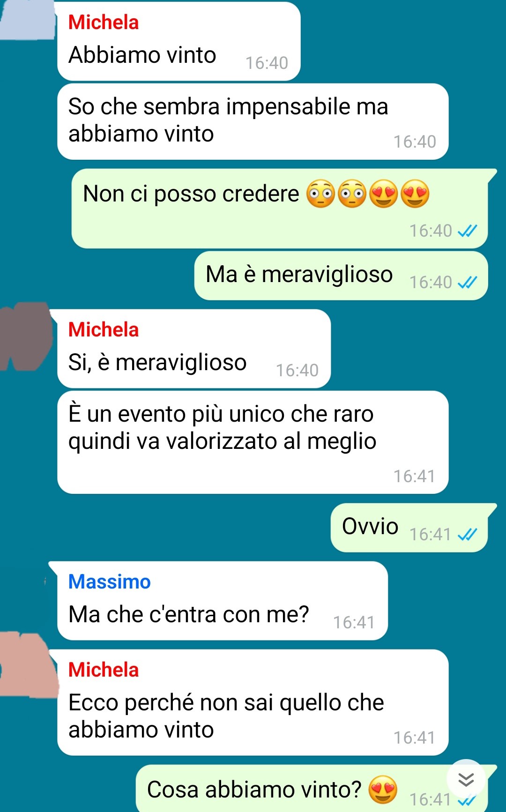Select 'So che sembra impensabile' message bubble

pyautogui.click(x=253, y=121)
